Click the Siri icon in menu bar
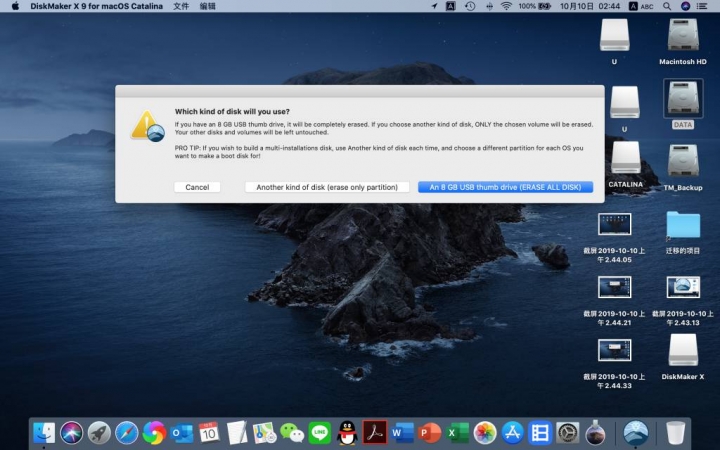Viewport: 720px width, 450px height. [x=685, y=6]
